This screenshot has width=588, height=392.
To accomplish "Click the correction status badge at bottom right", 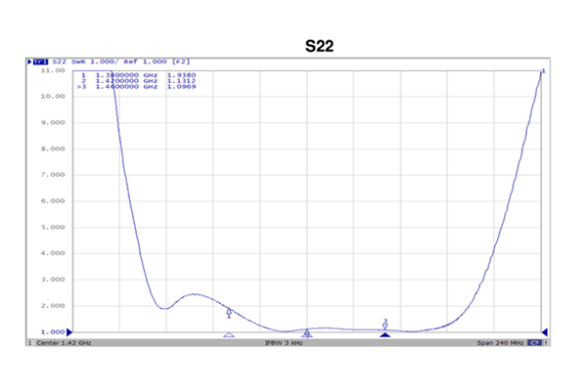I will click(x=535, y=344).
